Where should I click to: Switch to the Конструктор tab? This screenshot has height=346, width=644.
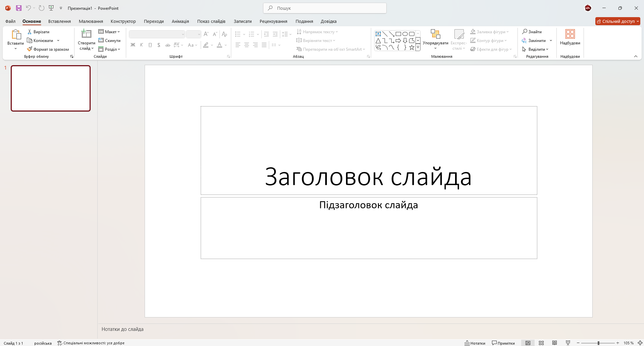coord(123,21)
